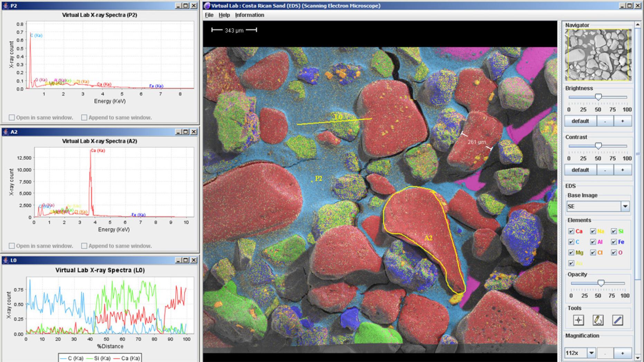
Task: Select the freehand area selection tool
Action: (598, 320)
